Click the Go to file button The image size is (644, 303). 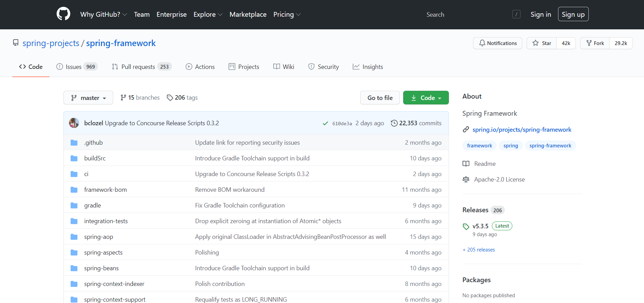380,98
